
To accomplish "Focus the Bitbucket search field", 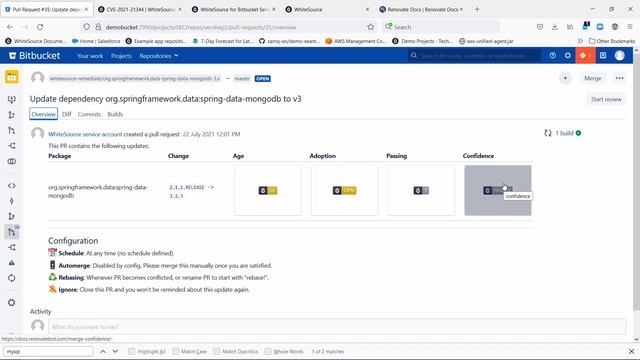I will point(474,56).
